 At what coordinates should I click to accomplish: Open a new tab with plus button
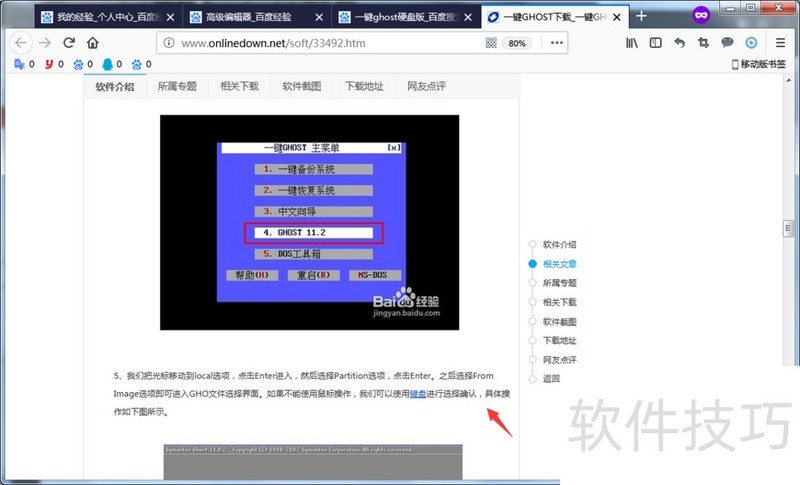pos(642,16)
